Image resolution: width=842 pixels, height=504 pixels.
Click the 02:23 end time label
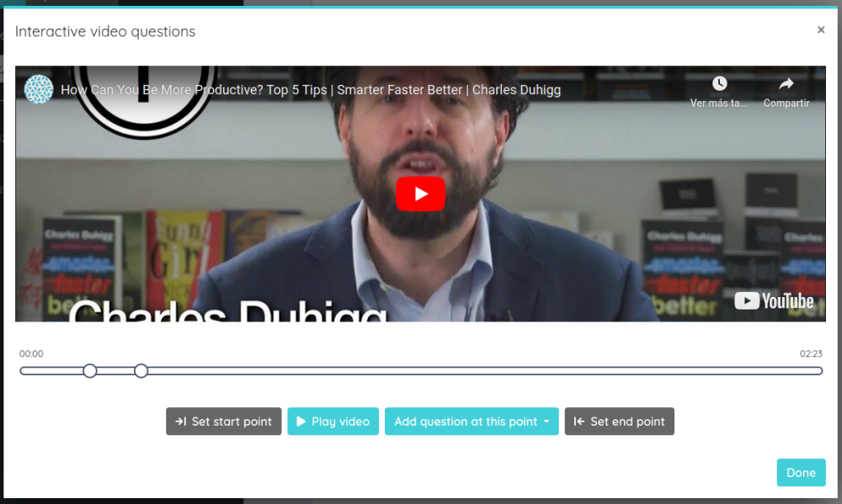pyautogui.click(x=811, y=353)
